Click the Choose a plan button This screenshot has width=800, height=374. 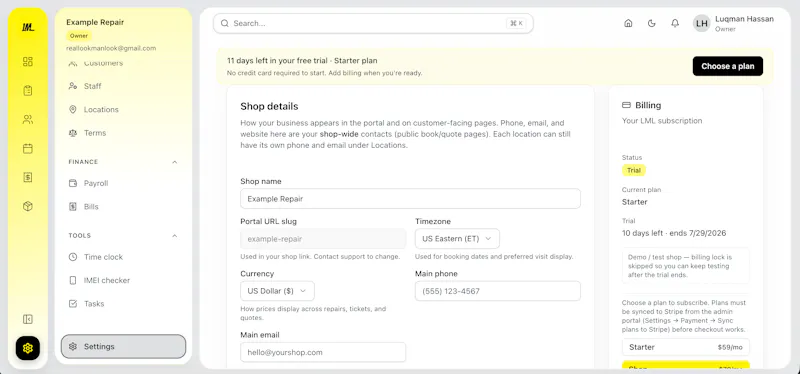point(728,66)
